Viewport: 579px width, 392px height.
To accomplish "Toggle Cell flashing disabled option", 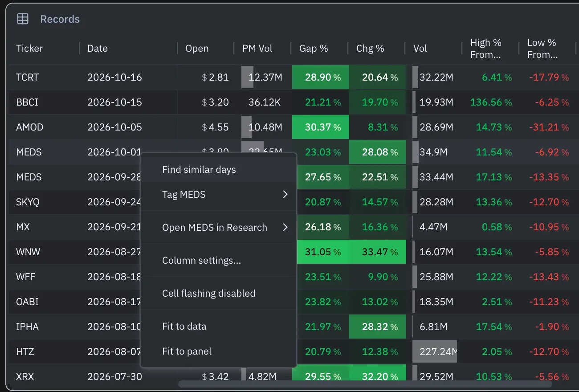I will click(218, 294).
